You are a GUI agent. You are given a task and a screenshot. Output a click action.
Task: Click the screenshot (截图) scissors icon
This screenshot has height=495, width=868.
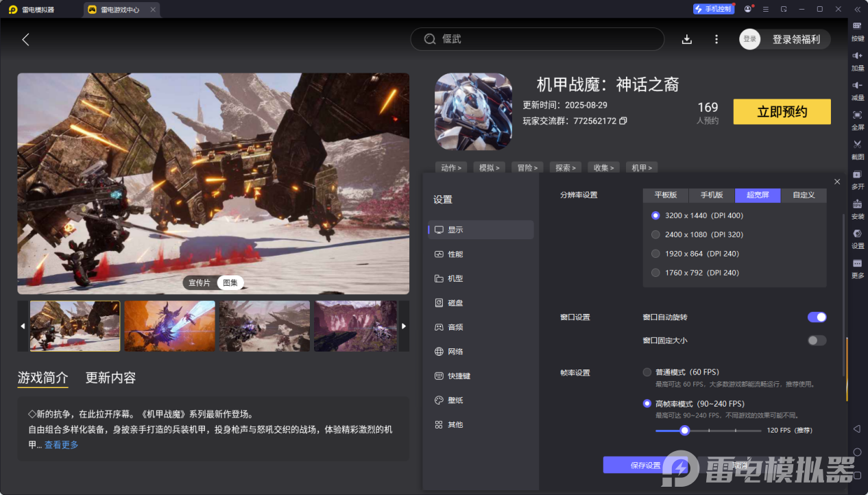pyautogui.click(x=857, y=145)
